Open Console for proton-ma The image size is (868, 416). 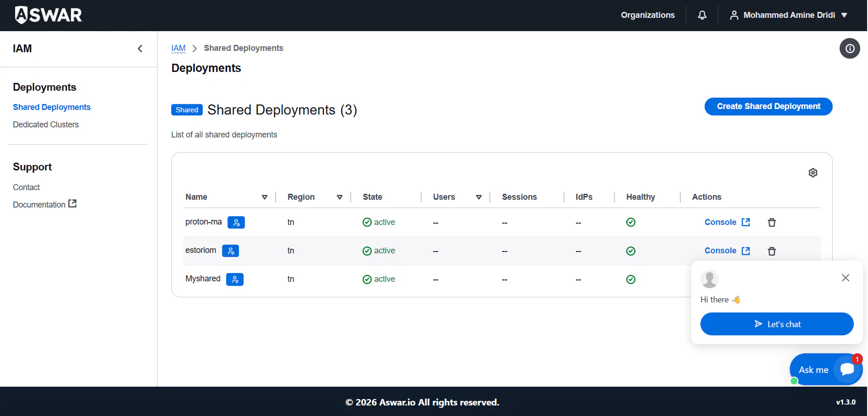[x=727, y=222]
